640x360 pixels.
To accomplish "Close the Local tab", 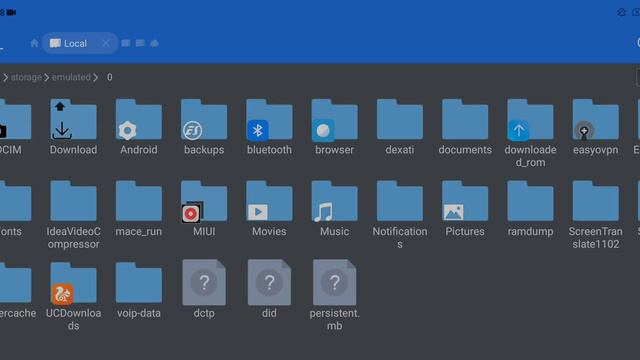I will (106, 43).
